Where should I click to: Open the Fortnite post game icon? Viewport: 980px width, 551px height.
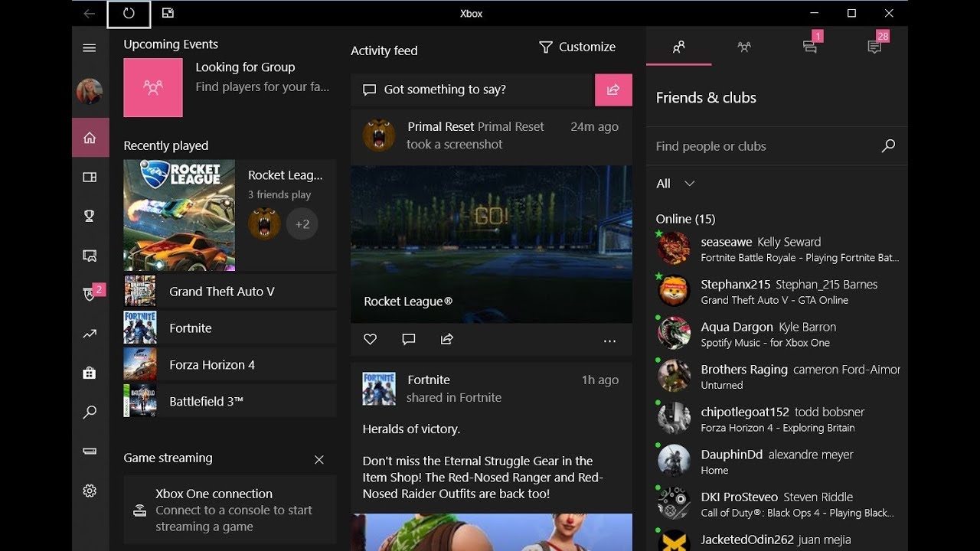379,389
